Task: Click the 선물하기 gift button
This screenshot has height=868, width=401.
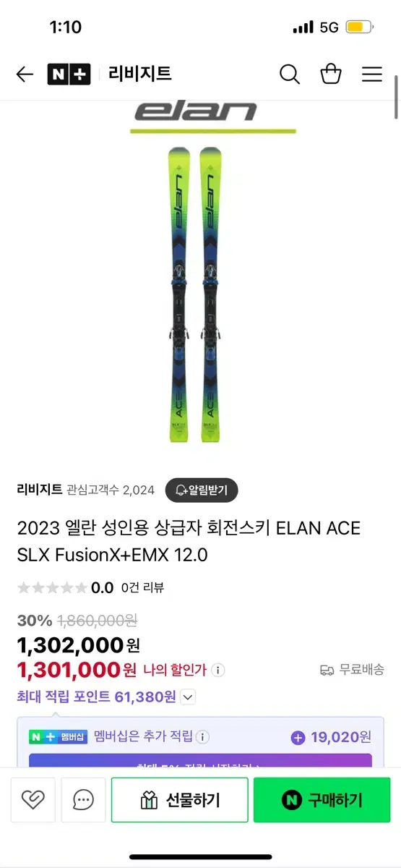Action: coord(179,800)
